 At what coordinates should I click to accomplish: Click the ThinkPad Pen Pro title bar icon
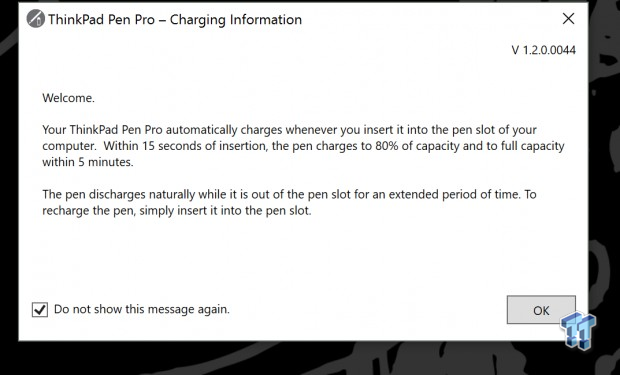point(36,19)
